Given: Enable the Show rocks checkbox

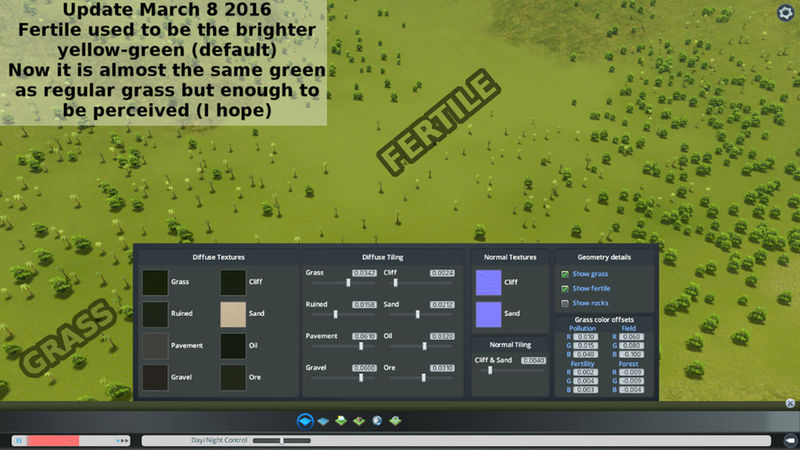Looking at the screenshot, I should pyautogui.click(x=565, y=302).
